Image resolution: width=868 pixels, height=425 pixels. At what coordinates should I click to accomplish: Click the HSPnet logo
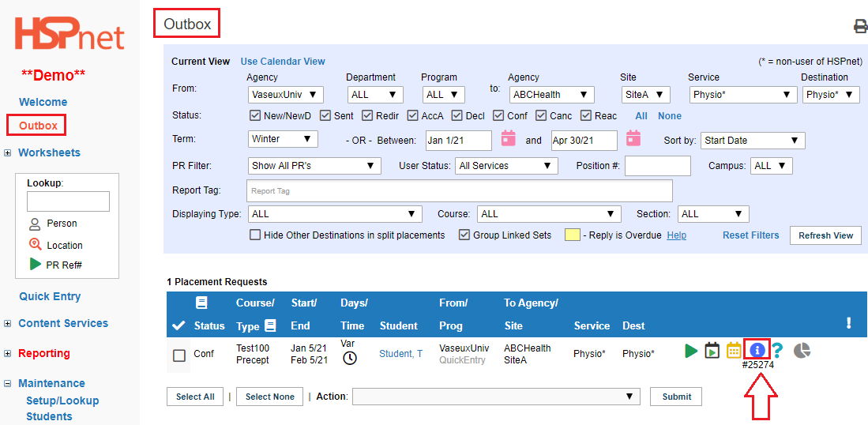70,33
